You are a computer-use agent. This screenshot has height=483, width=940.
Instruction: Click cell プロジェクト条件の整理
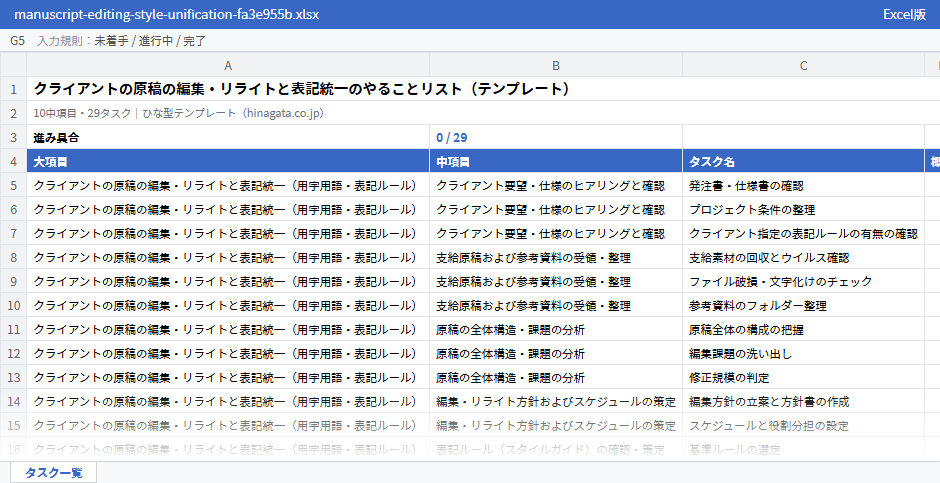(x=803, y=209)
